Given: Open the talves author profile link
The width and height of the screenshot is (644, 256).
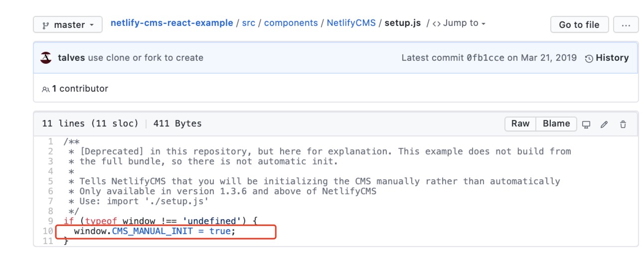Looking at the screenshot, I should tap(72, 58).
